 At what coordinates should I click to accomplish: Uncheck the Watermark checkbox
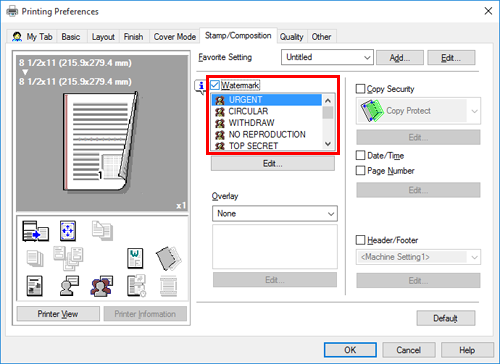coord(215,85)
